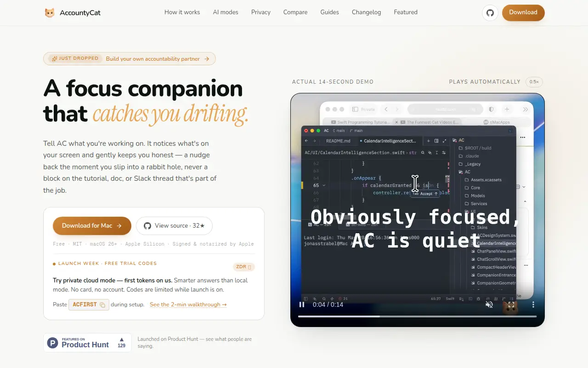Go to the AI modes nav item
The width and height of the screenshot is (588, 368).
tap(226, 12)
